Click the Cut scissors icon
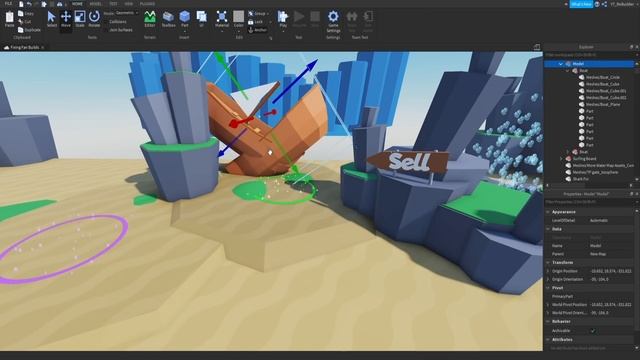This screenshot has height=360, width=640. tap(21, 22)
